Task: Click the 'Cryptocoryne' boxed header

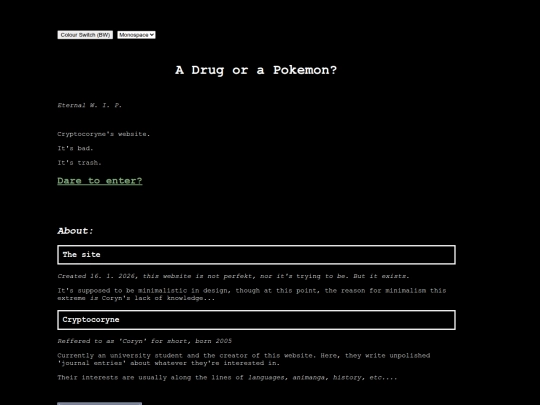Action: (x=257, y=320)
